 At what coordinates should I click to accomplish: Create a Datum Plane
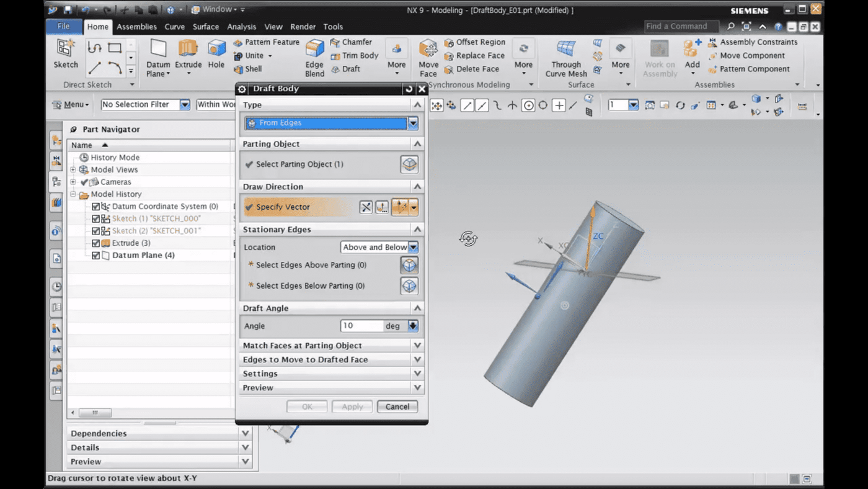(x=158, y=59)
